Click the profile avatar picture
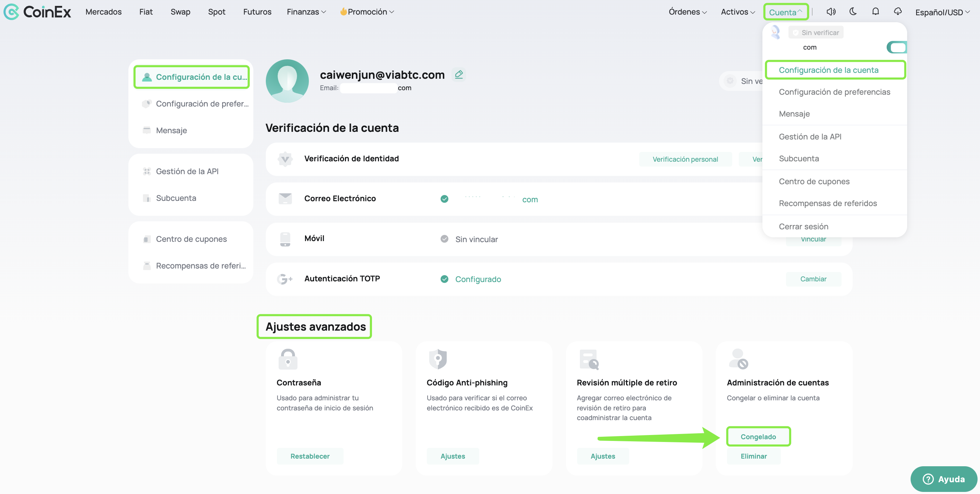Screen dimensions: 980x494 tap(287, 80)
